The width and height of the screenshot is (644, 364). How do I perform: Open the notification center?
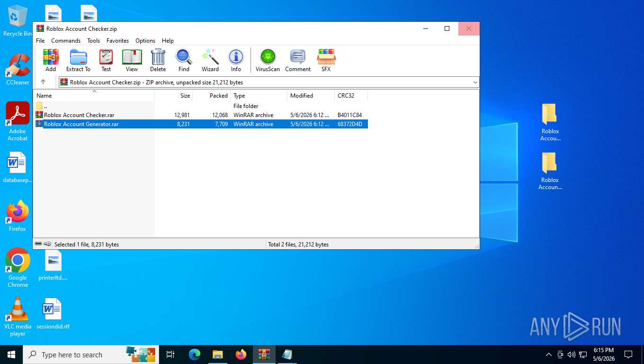click(x=628, y=355)
